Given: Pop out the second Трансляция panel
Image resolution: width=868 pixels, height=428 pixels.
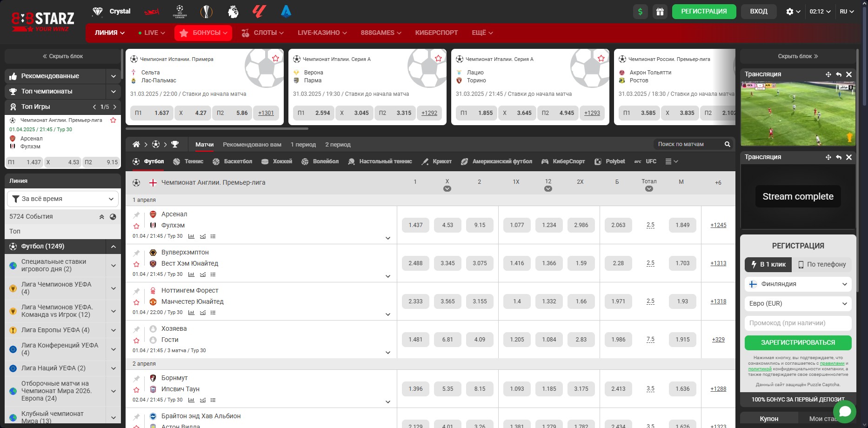Looking at the screenshot, I should point(839,157).
